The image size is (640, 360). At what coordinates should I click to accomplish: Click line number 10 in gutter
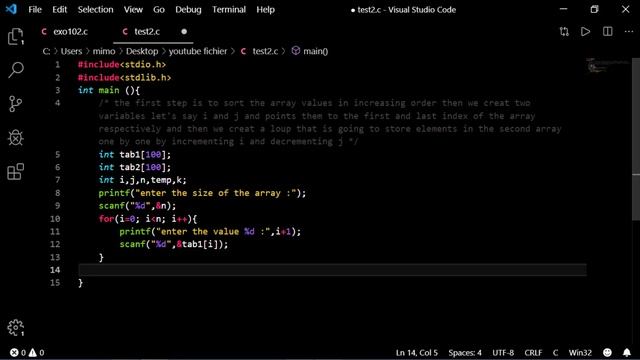pos(55,219)
